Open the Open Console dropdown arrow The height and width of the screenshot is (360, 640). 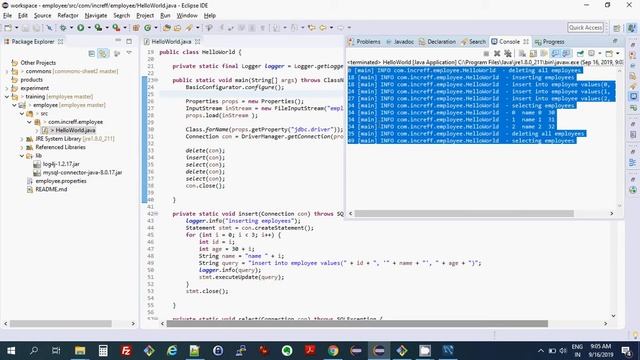click(x=618, y=53)
